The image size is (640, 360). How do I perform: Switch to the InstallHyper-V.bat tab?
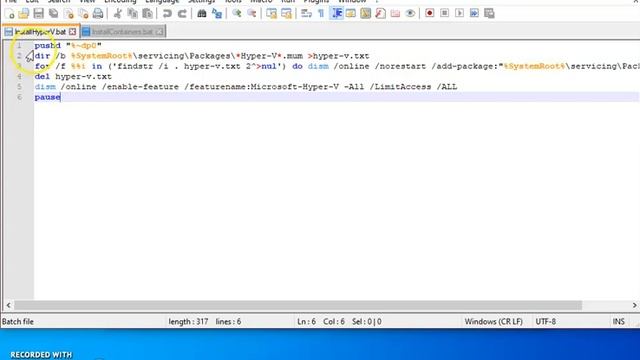(40, 31)
